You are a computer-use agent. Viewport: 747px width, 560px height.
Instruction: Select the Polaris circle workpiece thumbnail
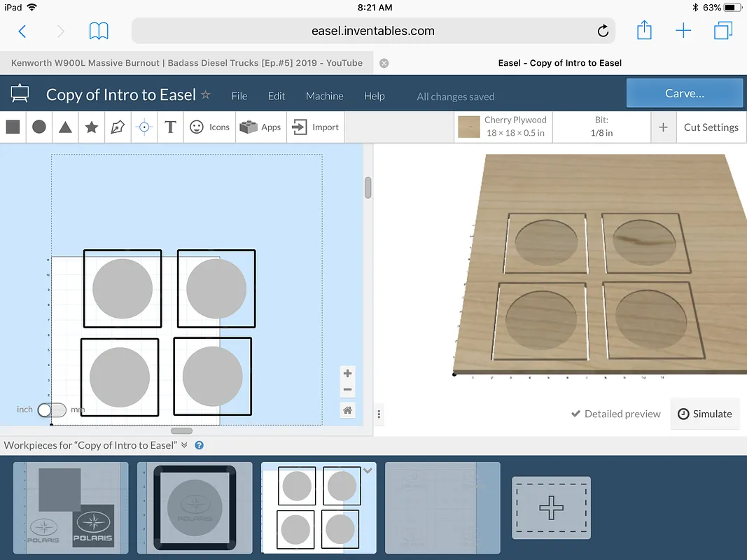pyautogui.click(x=195, y=507)
